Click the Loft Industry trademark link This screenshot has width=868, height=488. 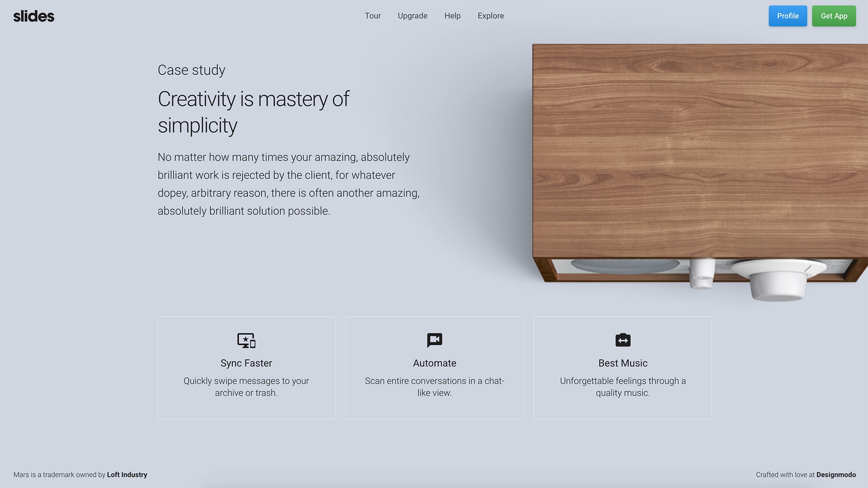pos(127,474)
